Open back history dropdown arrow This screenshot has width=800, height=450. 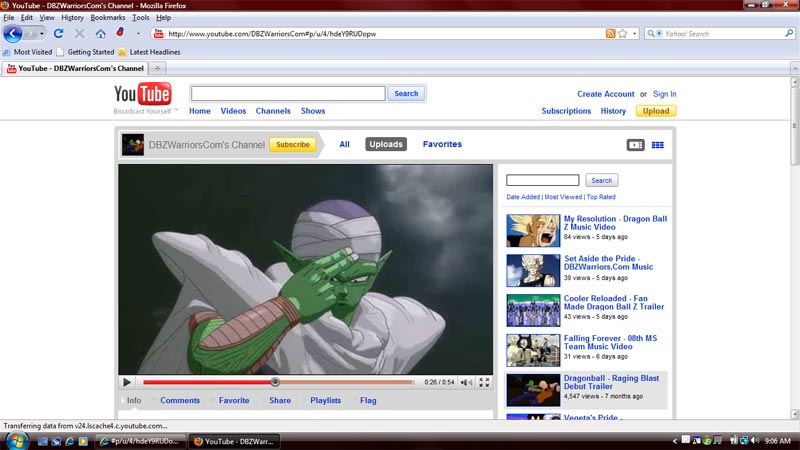tap(41, 34)
